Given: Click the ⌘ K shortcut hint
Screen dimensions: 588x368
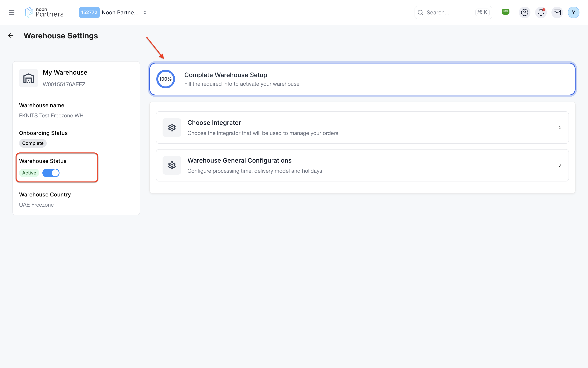Looking at the screenshot, I should coord(482,12).
